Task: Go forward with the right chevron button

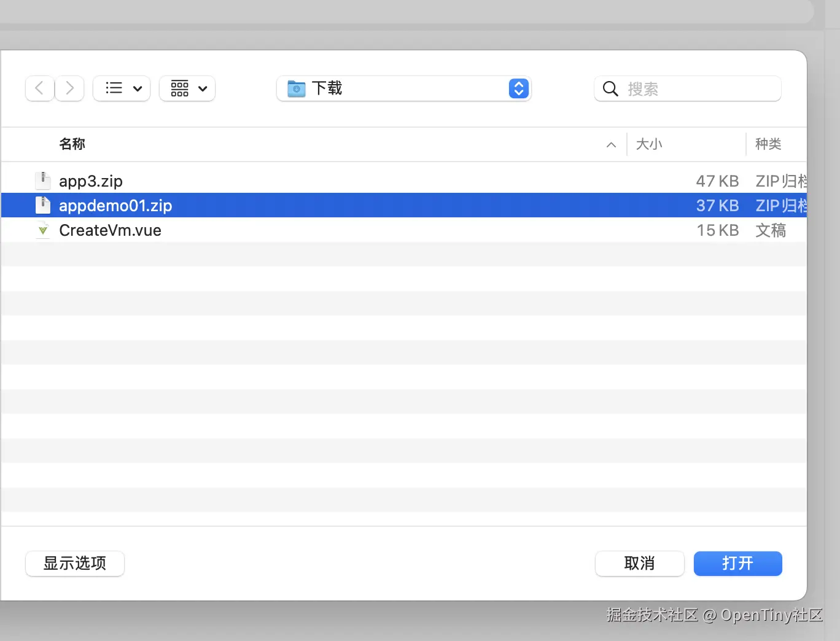Action: pyautogui.click(x=69, y=88)
